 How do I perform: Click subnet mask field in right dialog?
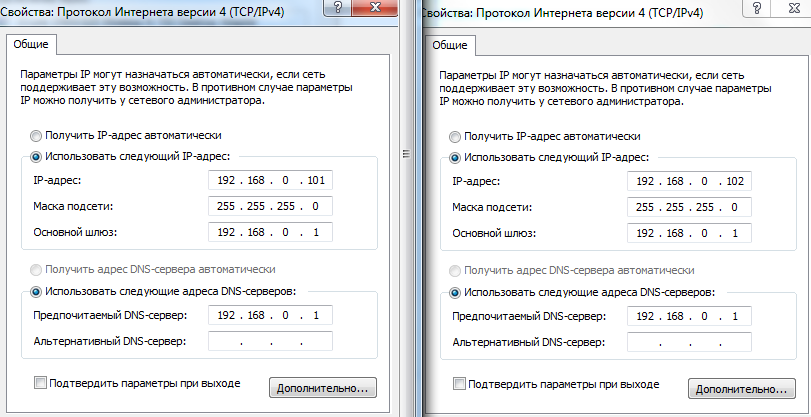(689, 207)
